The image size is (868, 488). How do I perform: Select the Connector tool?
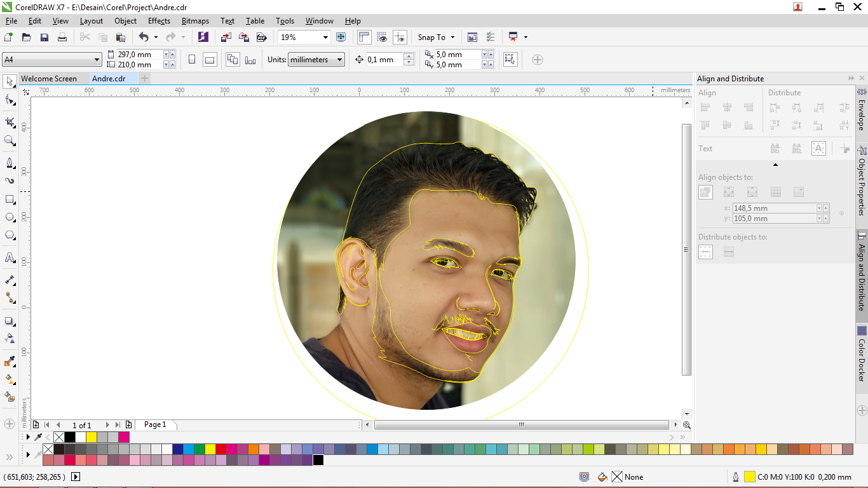click(x=10, y=297)
